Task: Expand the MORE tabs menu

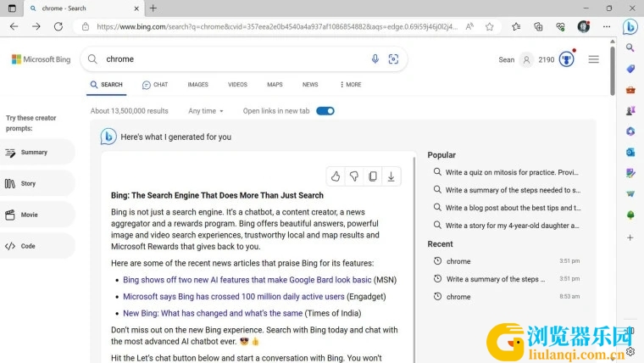Action: coord(350,85)
